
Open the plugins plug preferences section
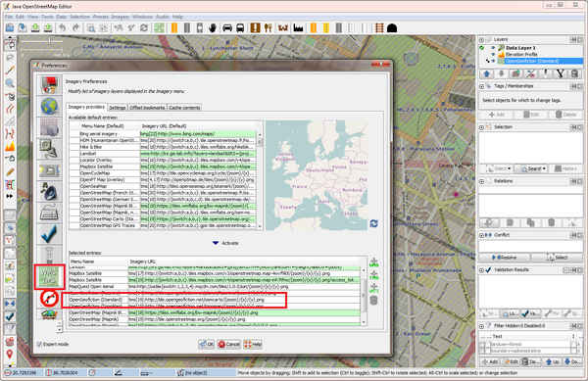tap(49, 149)
